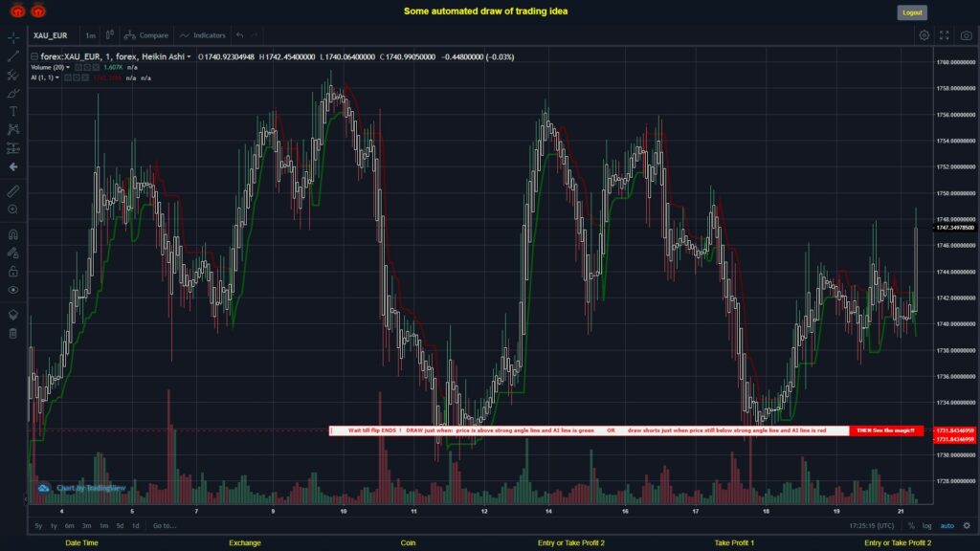Select the 5y time range
The height and width of the screenshot is (551, 980).
tap(38, 526)
